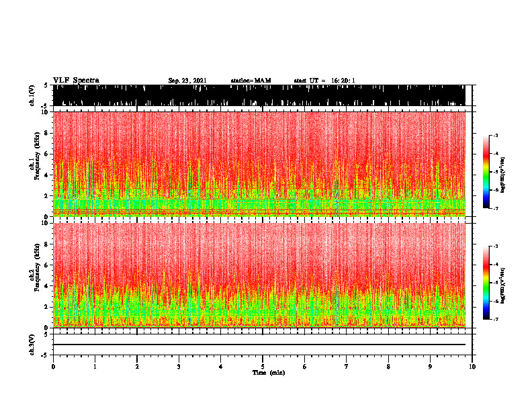Click the ch.1 frequency axis tick "8"
532x411 pixels.
click(x=47, y=133)
